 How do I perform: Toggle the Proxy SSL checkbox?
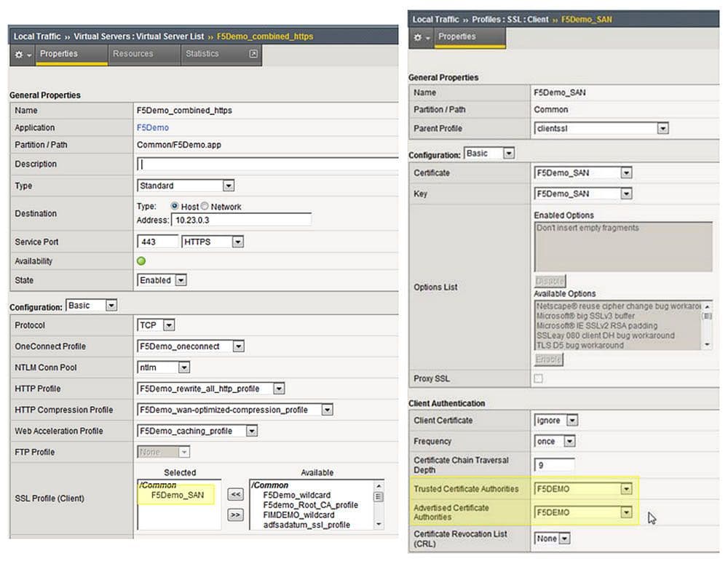[538, 378]
